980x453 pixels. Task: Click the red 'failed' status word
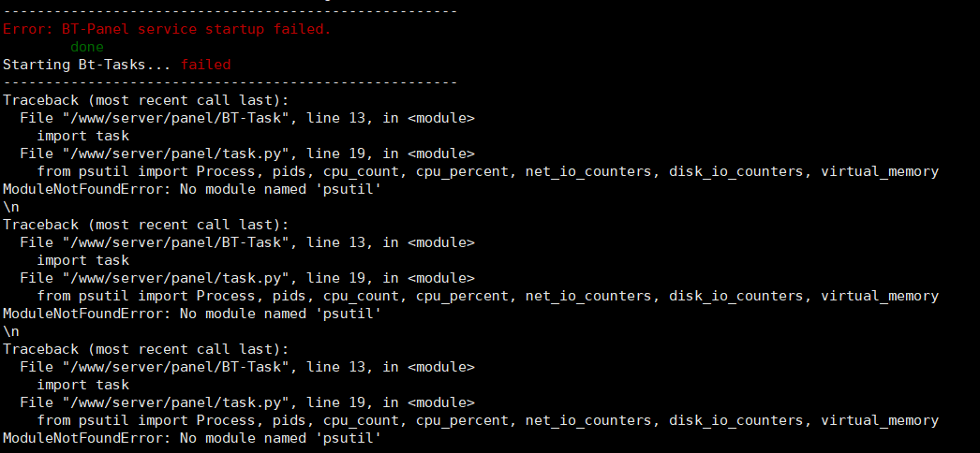[x=205, y=65]
